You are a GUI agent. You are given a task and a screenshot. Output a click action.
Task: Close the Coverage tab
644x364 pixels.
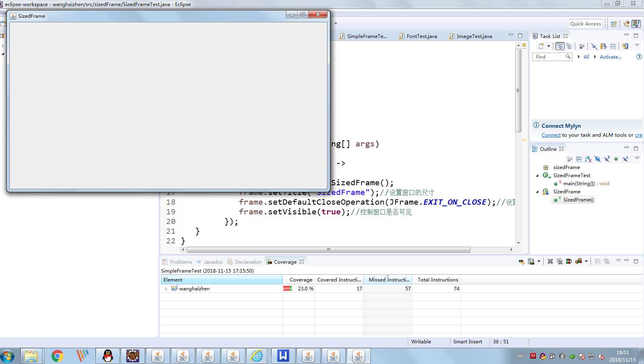[x=302, y=262]
